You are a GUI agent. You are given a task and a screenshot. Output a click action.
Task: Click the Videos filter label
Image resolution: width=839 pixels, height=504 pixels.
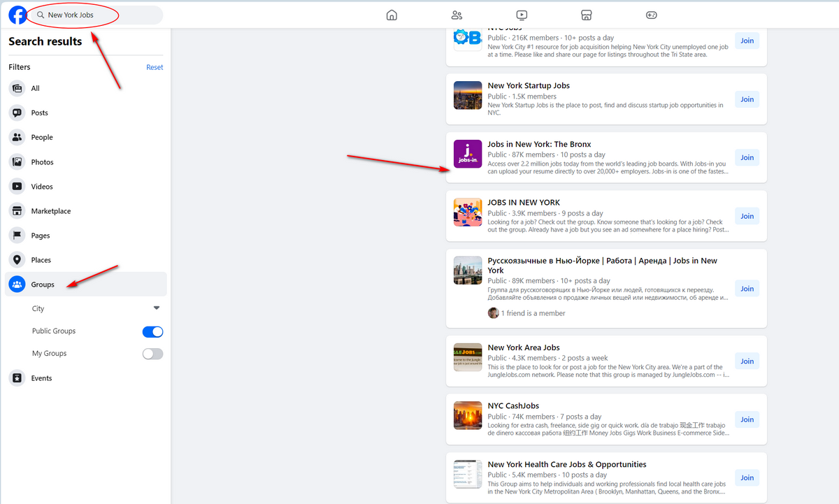pyautogui.click(x=42, y=187)
